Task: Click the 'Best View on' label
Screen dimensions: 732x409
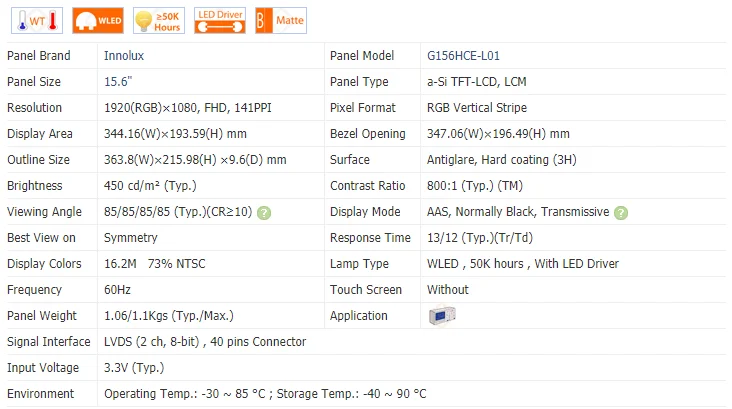Action: click(41, 238)
